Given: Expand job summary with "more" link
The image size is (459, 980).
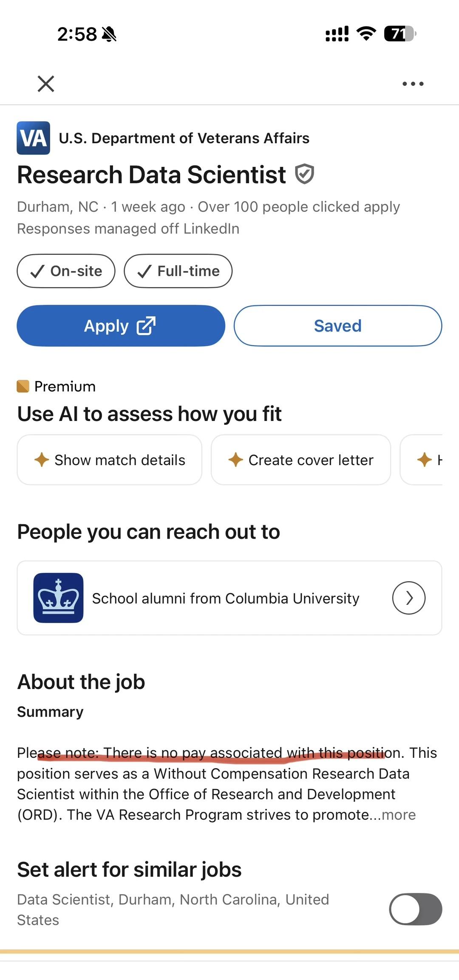Looking at the screenshot, I should (399, 815).
